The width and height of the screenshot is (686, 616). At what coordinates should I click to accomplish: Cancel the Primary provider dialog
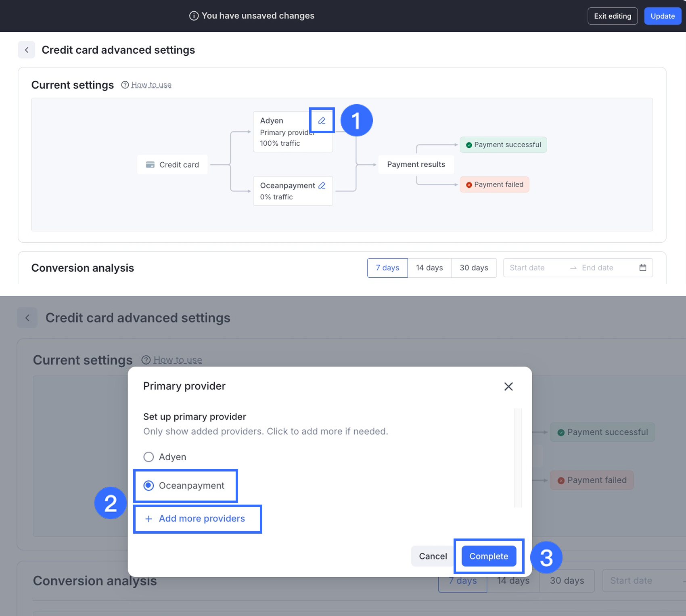(x=433, y=556)
